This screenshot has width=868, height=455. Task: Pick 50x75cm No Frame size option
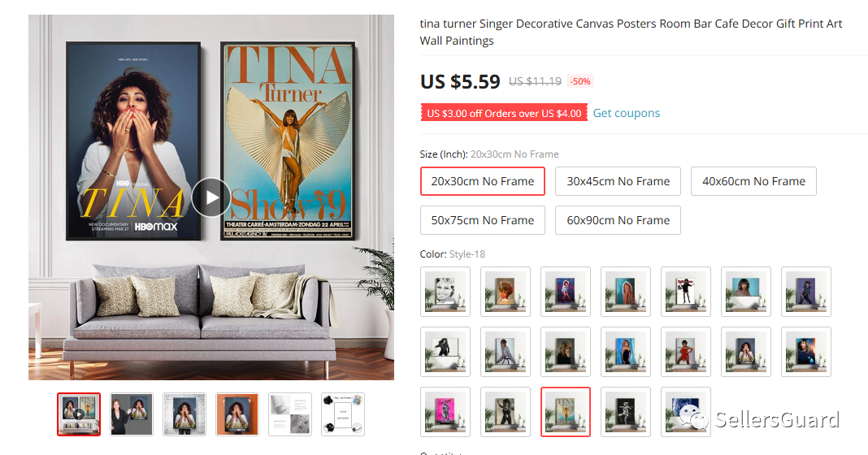[x=483, y=220]
